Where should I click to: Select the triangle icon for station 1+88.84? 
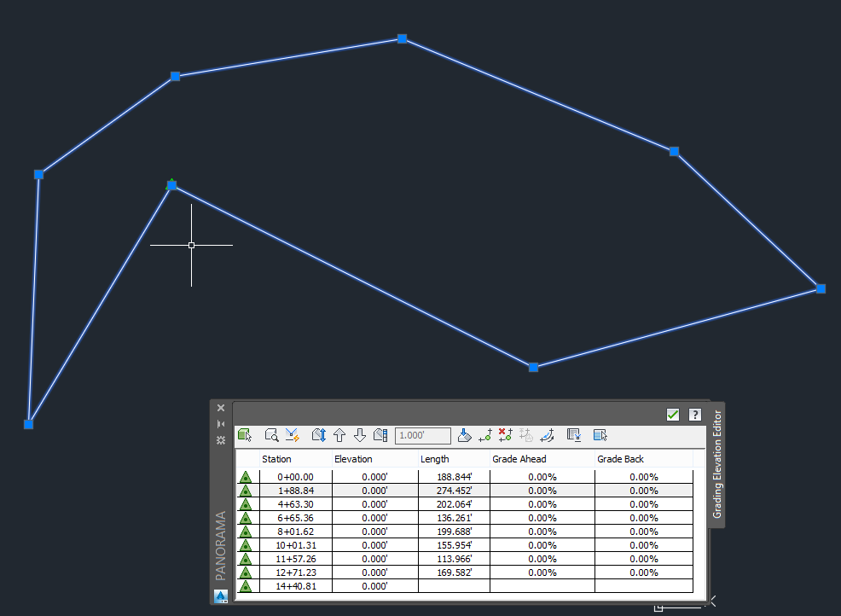point(246,491)
